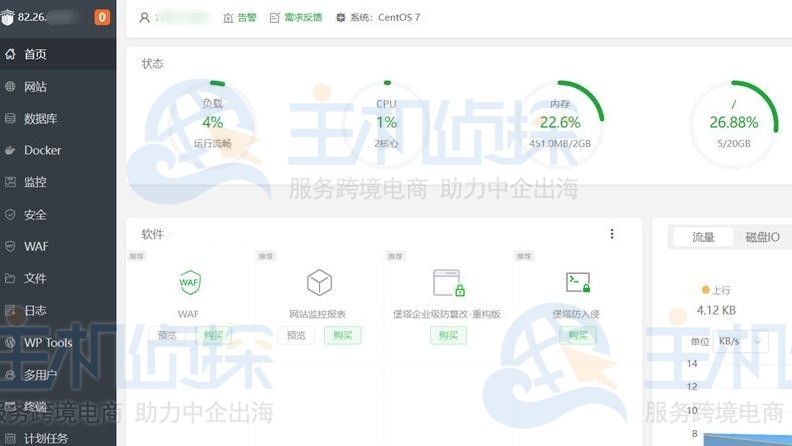Click the 4.12 KB upstream value

(716, 310)
